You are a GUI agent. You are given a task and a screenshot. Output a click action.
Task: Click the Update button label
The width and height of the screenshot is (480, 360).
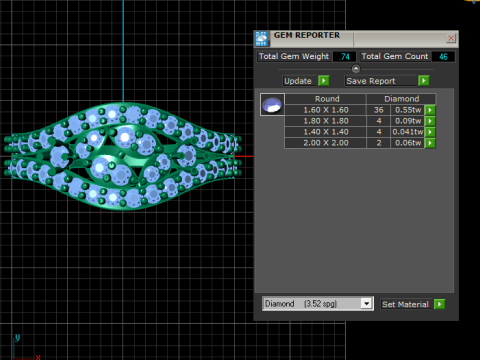click(x=298, y=81)
